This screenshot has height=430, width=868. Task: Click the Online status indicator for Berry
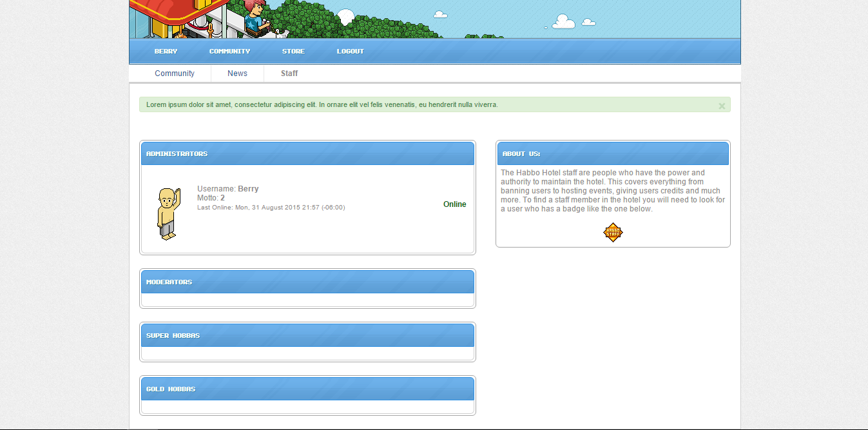click(454, 204)
